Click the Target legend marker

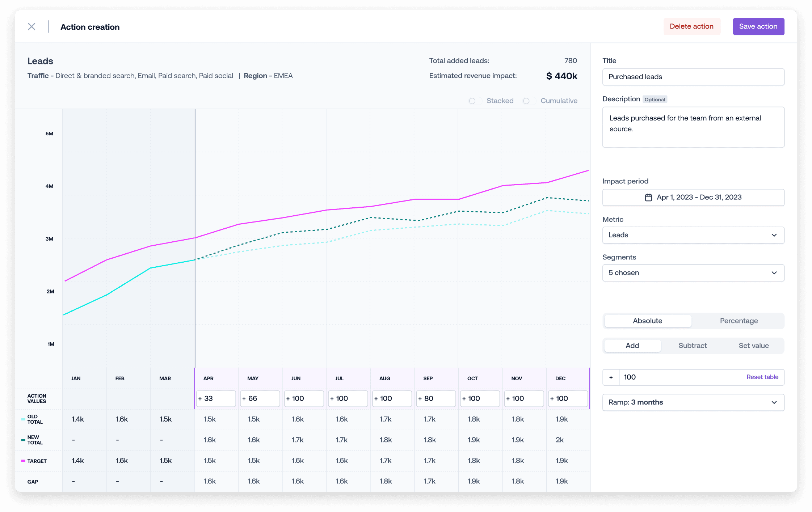23,461
